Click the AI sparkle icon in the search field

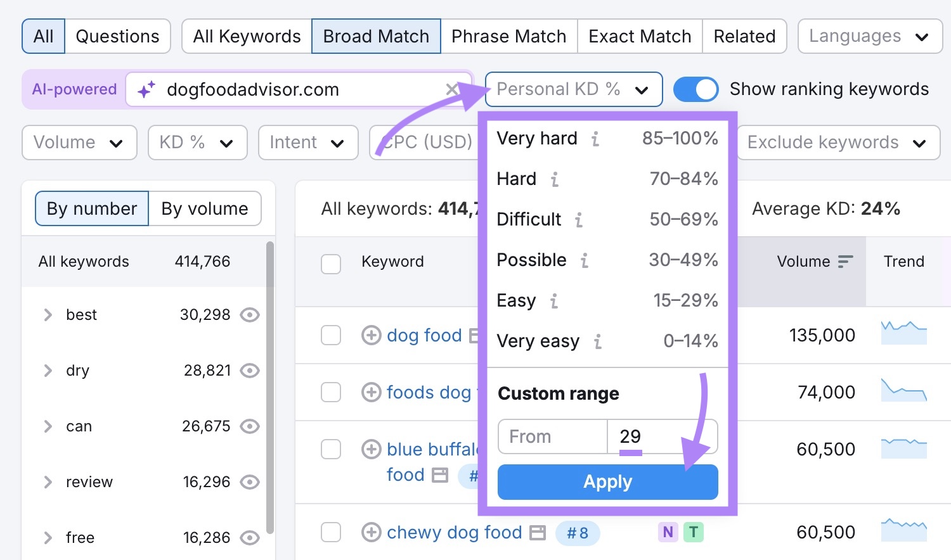click(x=147, y=89)
